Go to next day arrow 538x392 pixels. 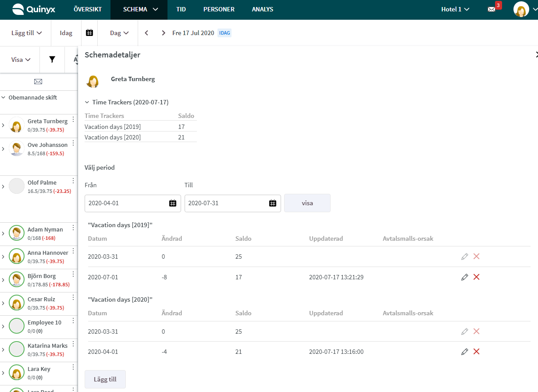164,33
